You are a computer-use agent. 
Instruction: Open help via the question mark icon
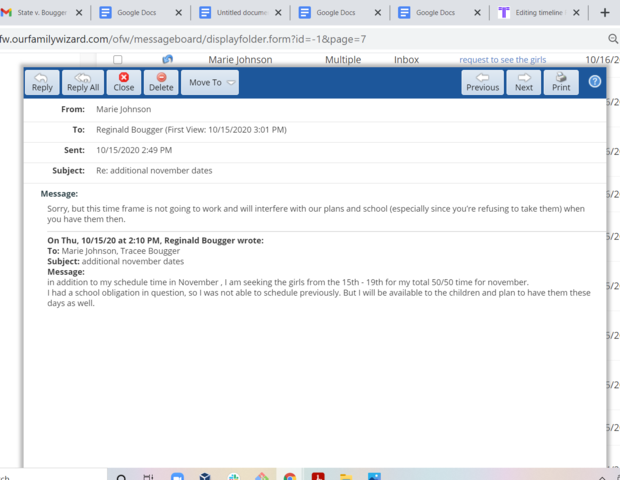[x=595, y=81]
